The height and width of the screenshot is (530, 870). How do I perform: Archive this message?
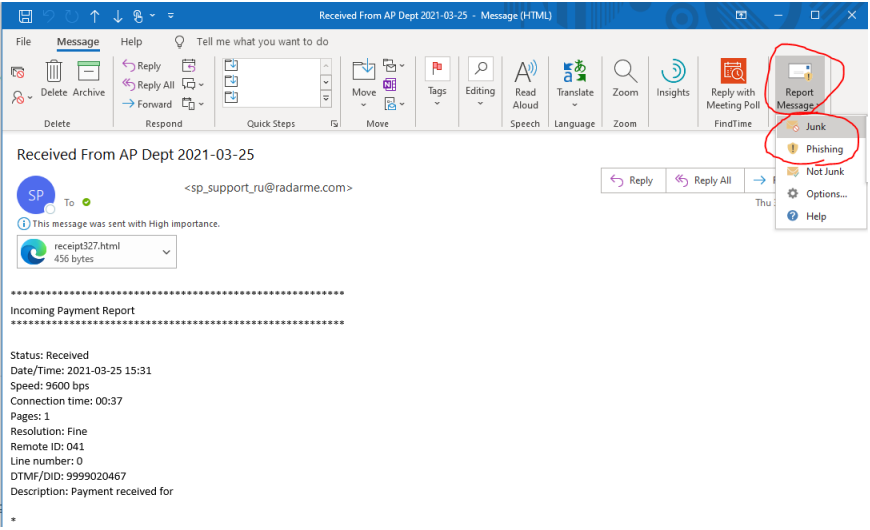tap(89, 79)
